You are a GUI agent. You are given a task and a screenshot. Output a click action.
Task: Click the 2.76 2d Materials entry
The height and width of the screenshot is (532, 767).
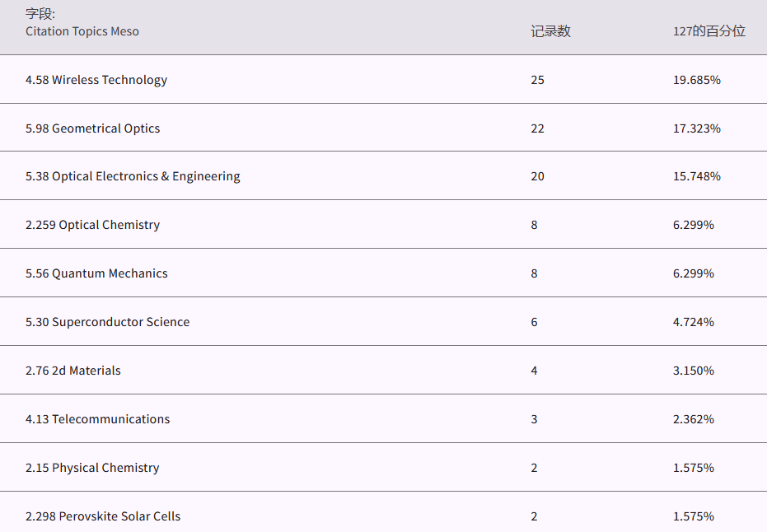click(73, 371)
